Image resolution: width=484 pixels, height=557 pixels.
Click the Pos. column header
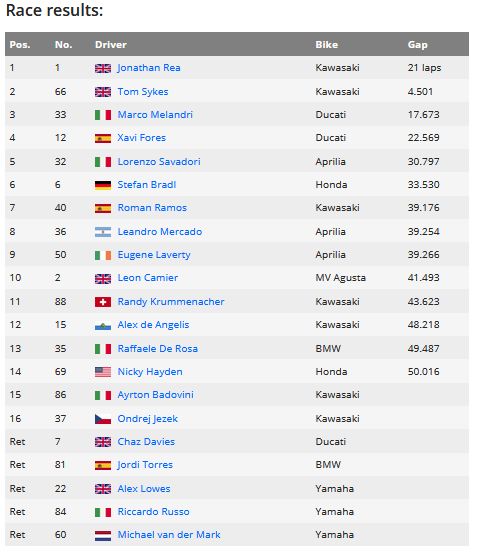tap(20, 45)
